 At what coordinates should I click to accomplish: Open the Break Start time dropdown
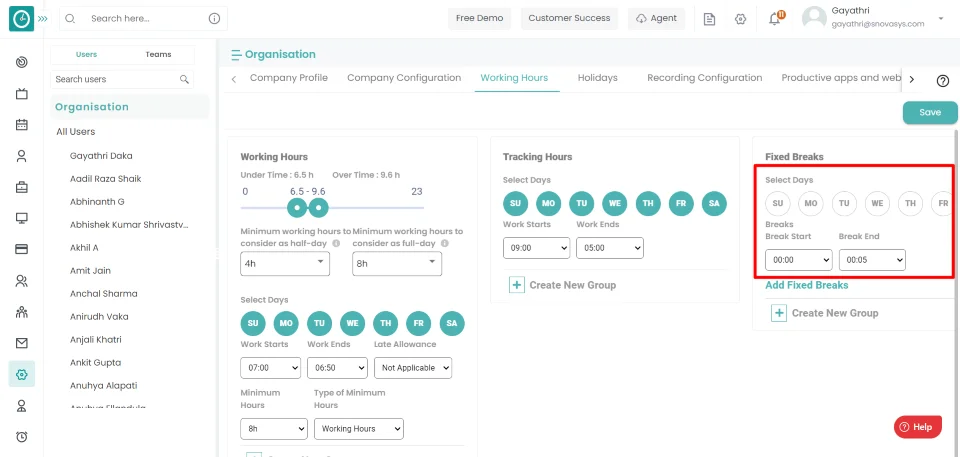(x=798, y=260)
